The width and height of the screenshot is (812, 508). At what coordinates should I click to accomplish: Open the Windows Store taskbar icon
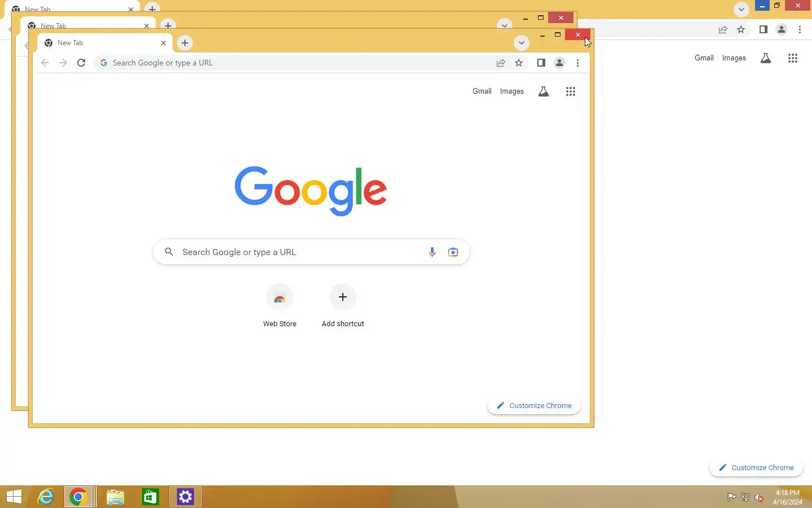tap(150, 497)
